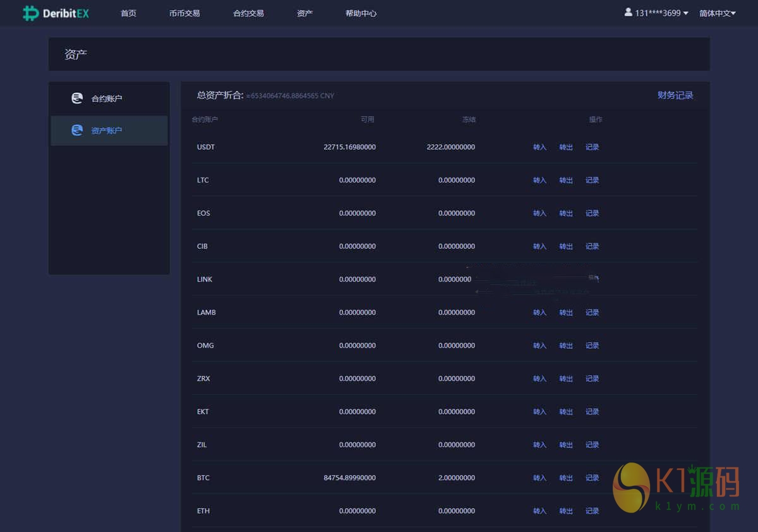Click the DeribitEX logo icon
Viewport: 758px width, 532px height.
30,13
